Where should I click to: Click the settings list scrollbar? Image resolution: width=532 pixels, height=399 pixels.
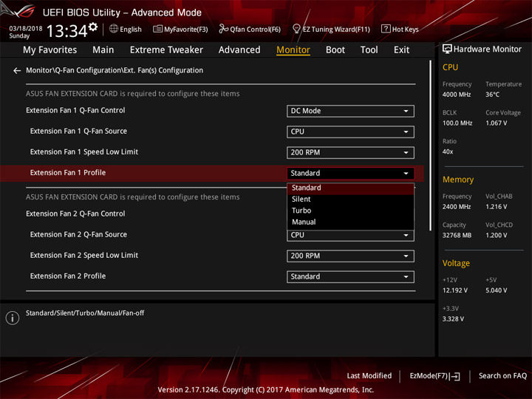[431, 146]
